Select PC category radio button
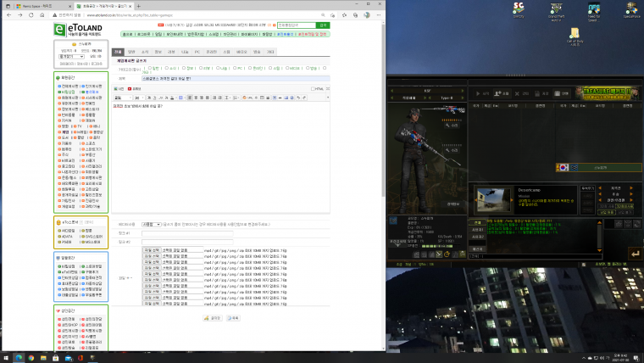The height and width of the screenshot is (363, 644). pyautogui.click(x=235, y=68)
